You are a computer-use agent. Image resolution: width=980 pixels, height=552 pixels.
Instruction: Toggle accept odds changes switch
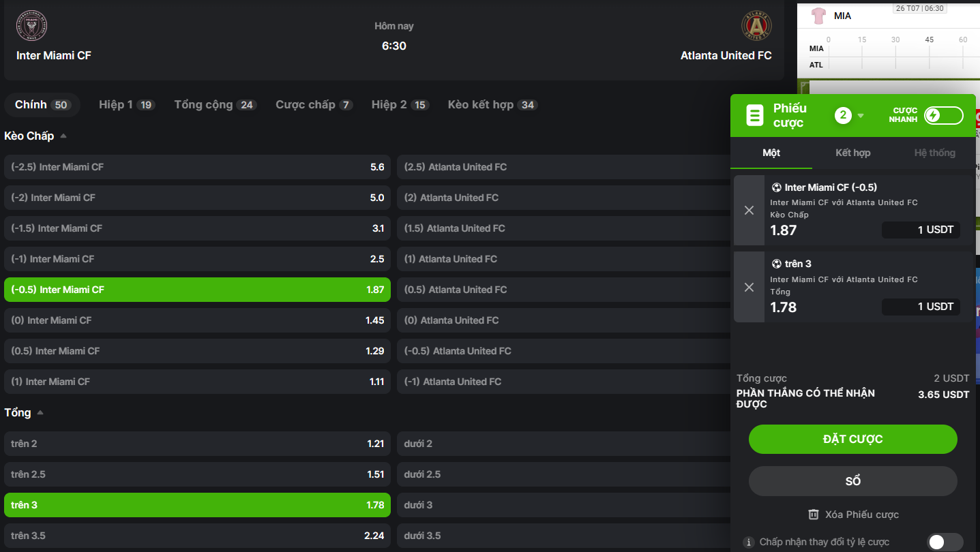pyautogui.click(x=945, y=542)
